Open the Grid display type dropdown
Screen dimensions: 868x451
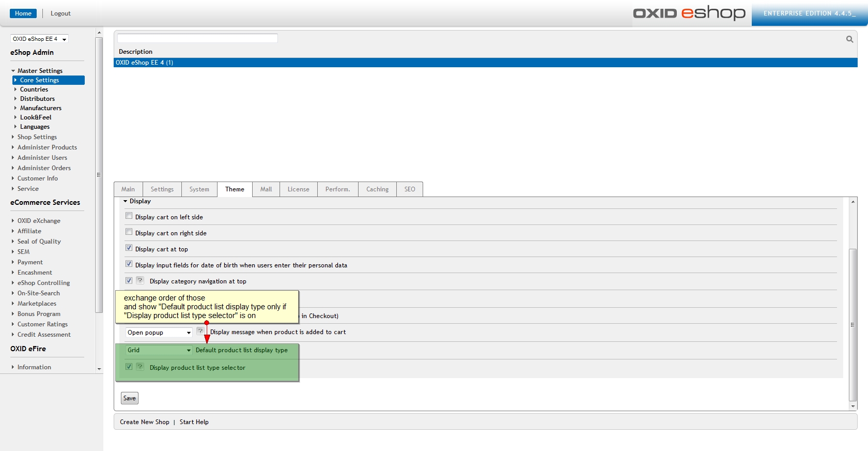[159, 350]
